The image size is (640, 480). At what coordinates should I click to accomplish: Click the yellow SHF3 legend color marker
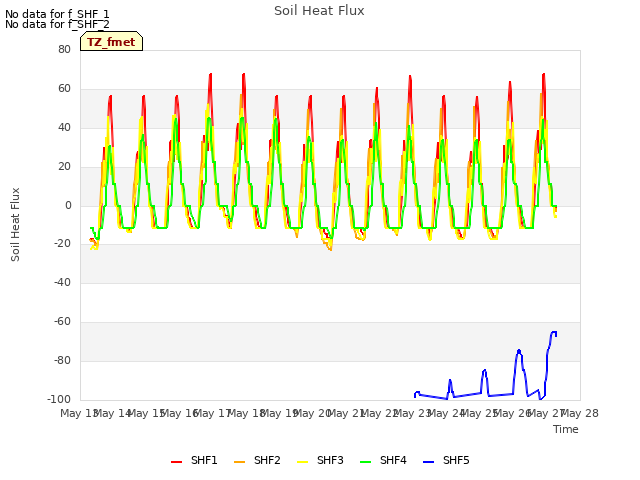coord(302,462)
